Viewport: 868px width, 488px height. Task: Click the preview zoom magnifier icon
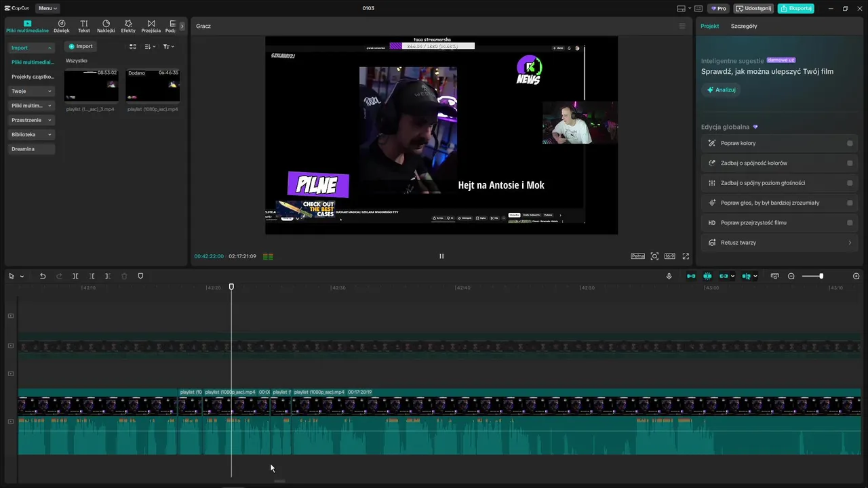tap(654, 256)
